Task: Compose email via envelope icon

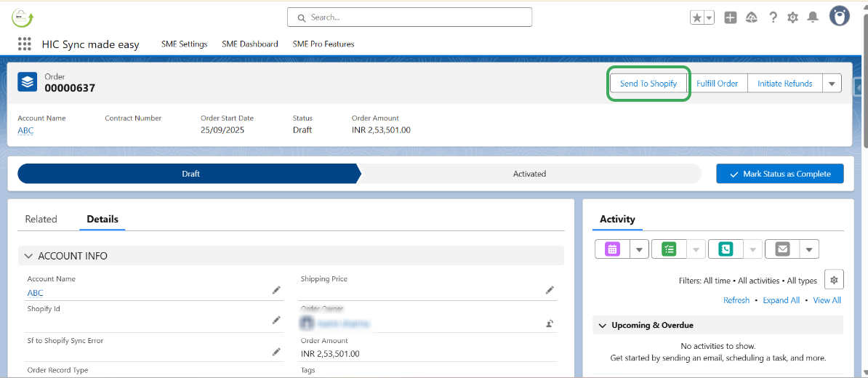Action: point(782,249)
